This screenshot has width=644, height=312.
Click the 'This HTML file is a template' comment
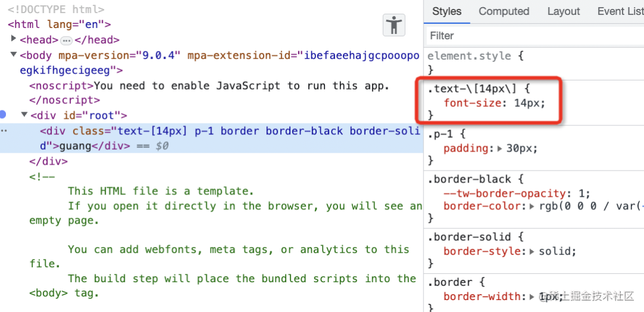161,191
